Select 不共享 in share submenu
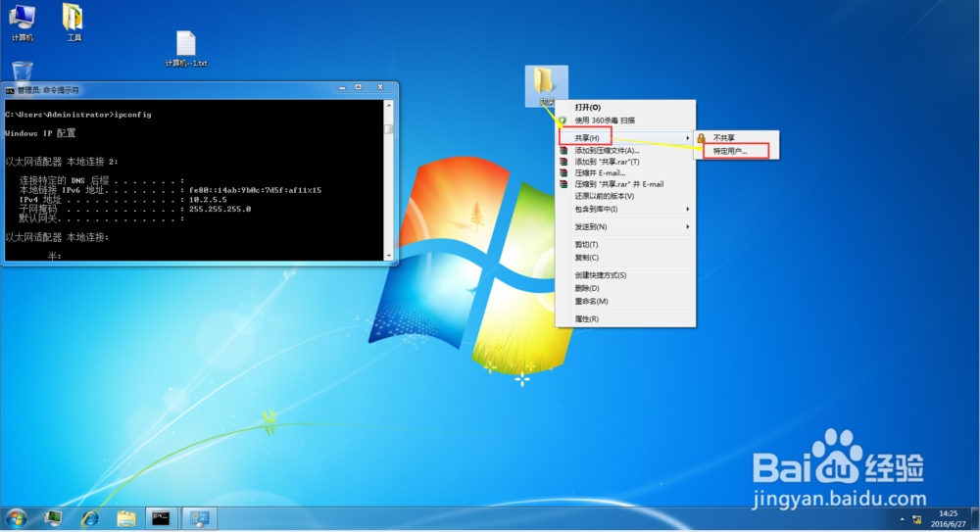The height and width of the screenshot is (532, 980). (736, 137)
